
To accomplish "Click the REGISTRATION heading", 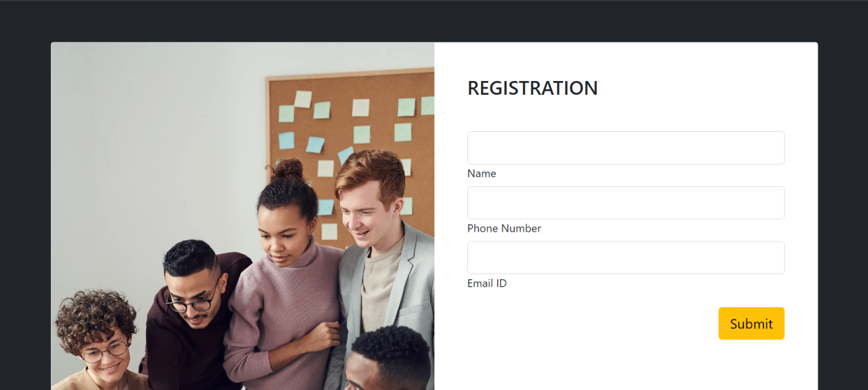I will click(x=532, y=88).
